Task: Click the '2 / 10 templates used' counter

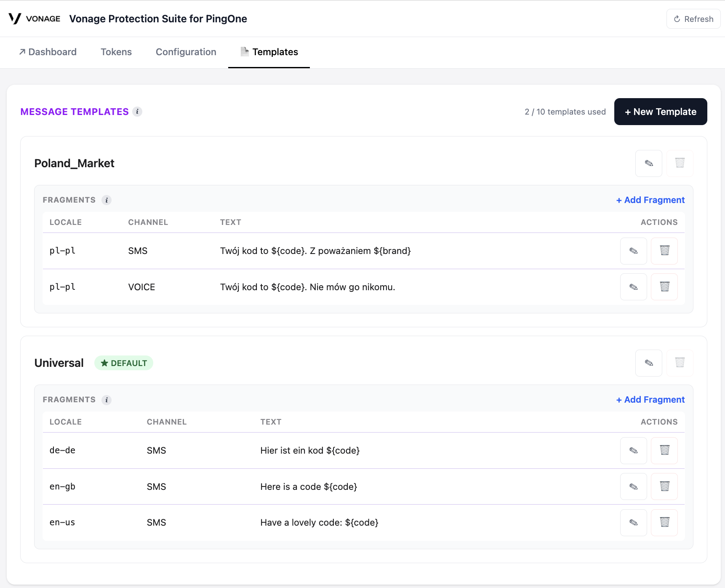Action: (x=565, y=112)
